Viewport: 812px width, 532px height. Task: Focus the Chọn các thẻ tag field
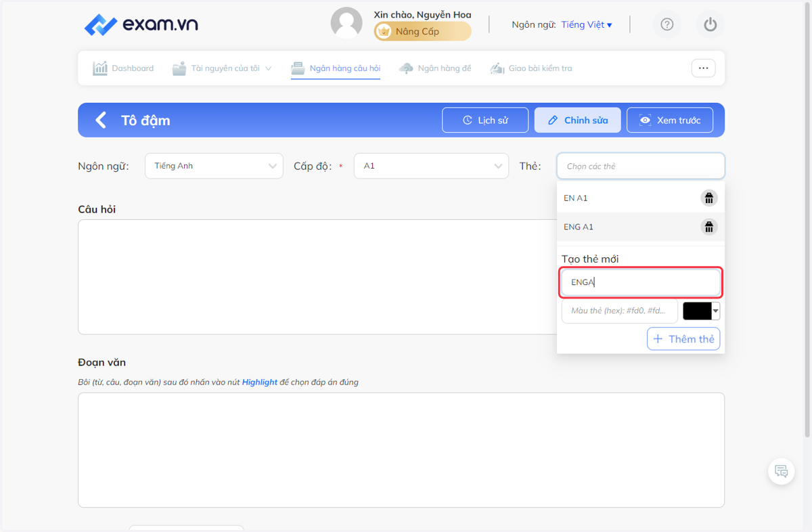pyautogui.click(x=641, y=166)
